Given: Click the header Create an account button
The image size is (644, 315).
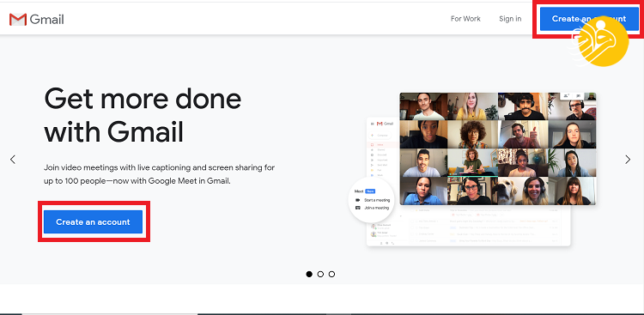Looking at the screenshot, I should [589, 19].
